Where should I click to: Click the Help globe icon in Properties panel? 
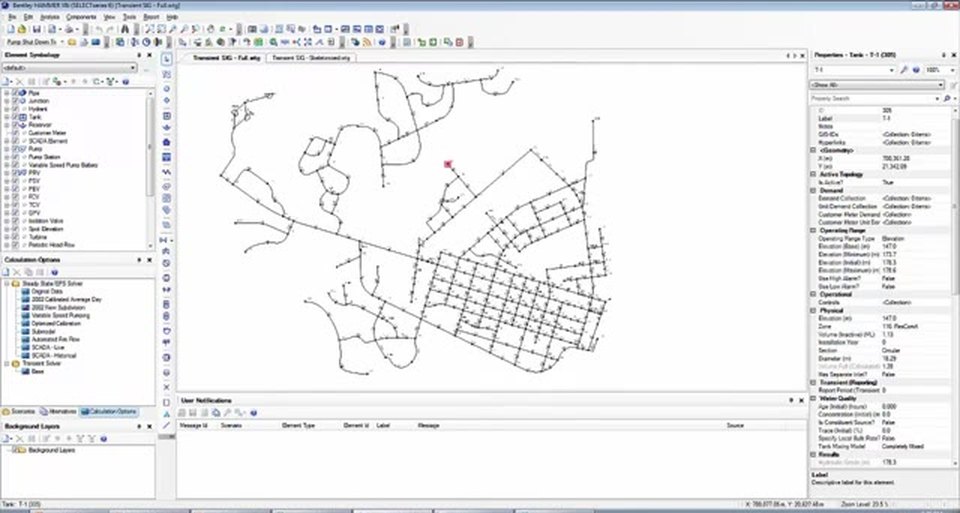pyautogui.click(x=916, y=70)
